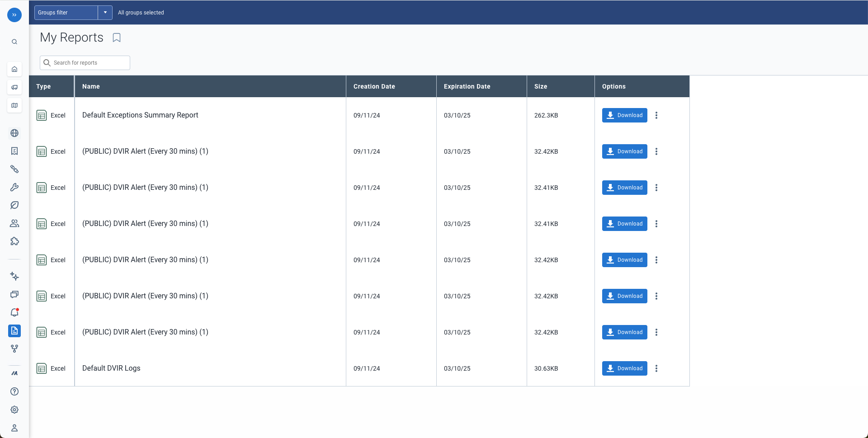
Task: Select the vehicle Assets icon
Action: [x=14, y=87]
